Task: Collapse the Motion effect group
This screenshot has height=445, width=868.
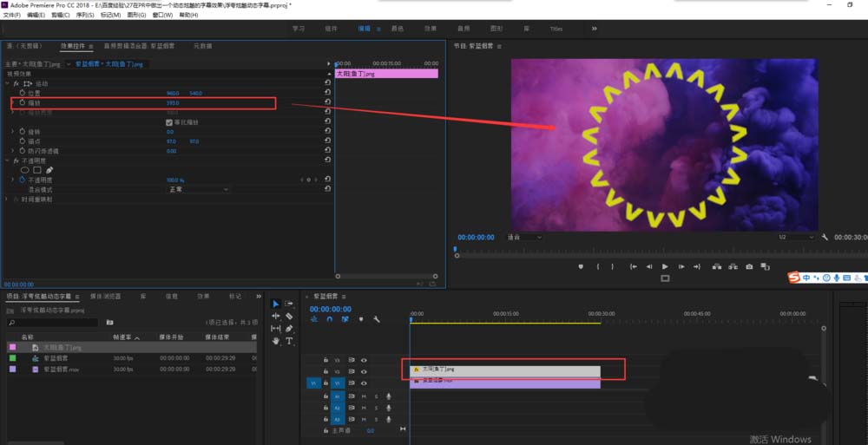Action: click(x=7, y=83)
